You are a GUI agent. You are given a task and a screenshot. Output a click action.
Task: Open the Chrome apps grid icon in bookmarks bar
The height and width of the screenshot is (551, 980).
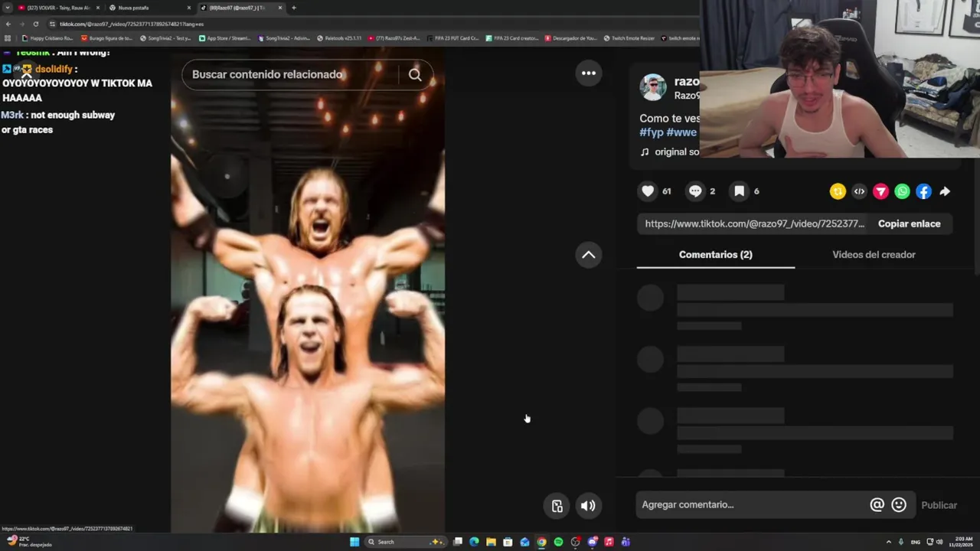pos(8,38)
